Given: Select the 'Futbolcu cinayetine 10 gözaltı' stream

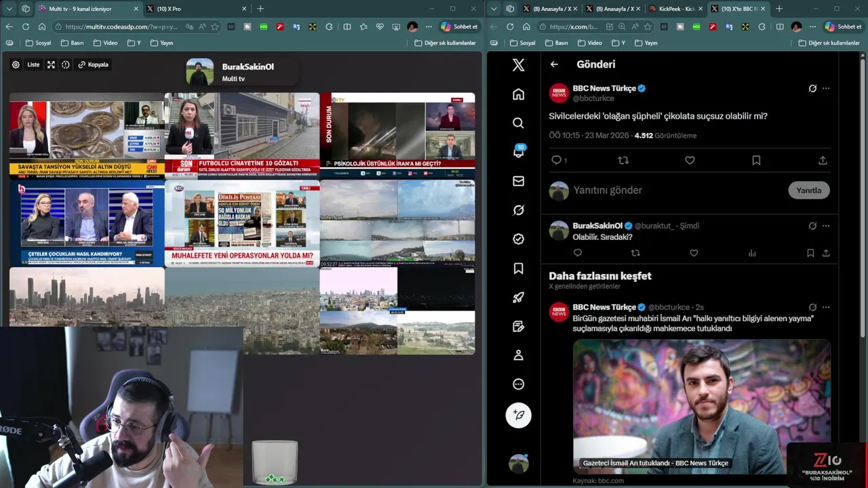Looking at the screenshot, I should (242, 136).
